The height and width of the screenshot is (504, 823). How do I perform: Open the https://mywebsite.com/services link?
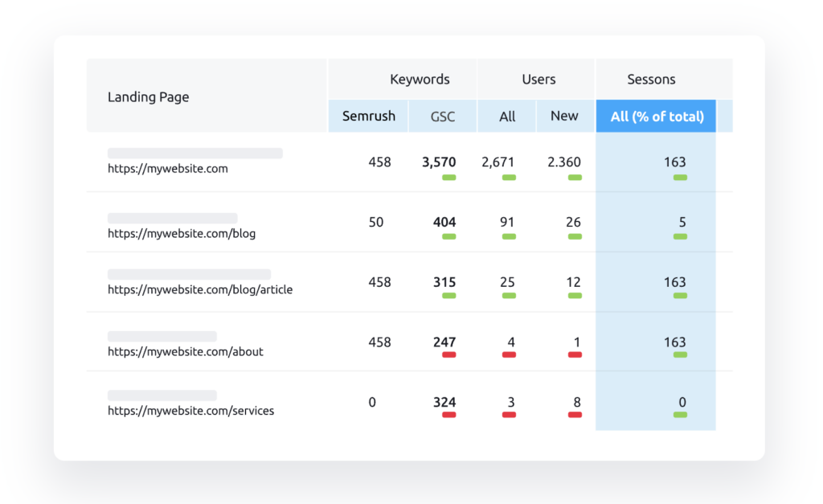pyautogui.click(x=190, y=411)
